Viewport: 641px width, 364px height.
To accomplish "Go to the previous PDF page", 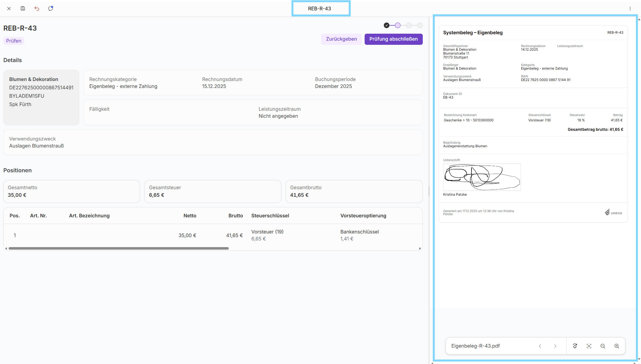I will coord(540,346).
